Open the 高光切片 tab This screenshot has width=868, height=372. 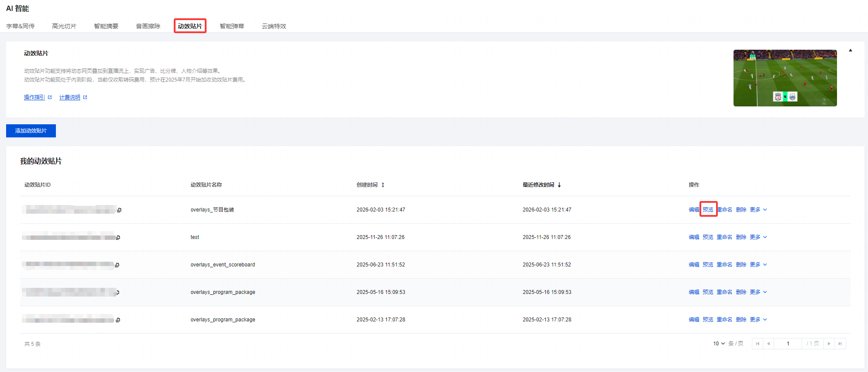point(64,26)
